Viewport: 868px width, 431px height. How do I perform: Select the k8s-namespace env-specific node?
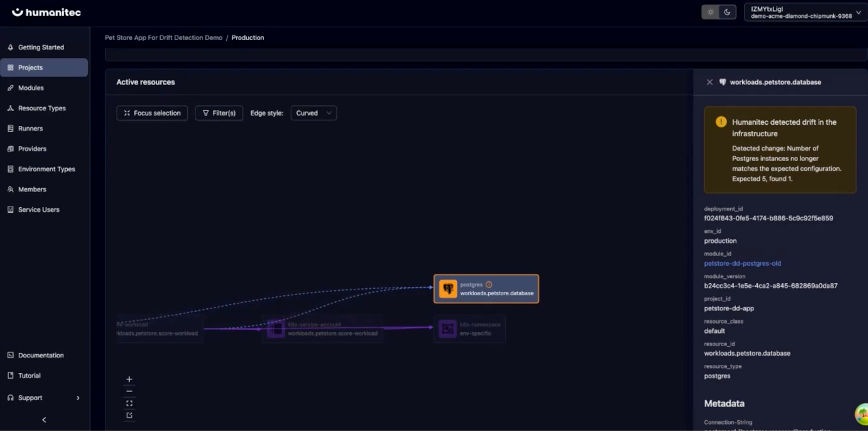470,328
